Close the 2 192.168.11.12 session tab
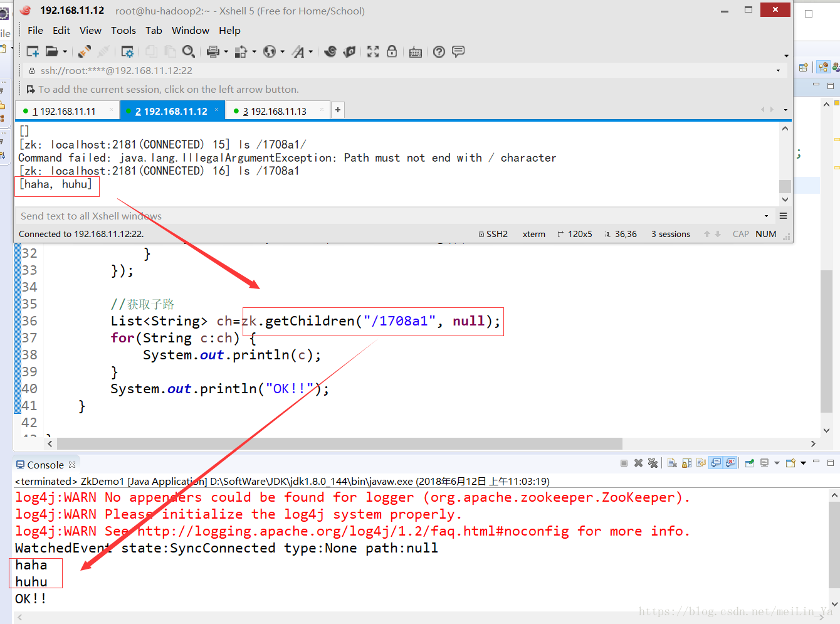This screenshot has width=840, height=624. click(x=217, y=110)
